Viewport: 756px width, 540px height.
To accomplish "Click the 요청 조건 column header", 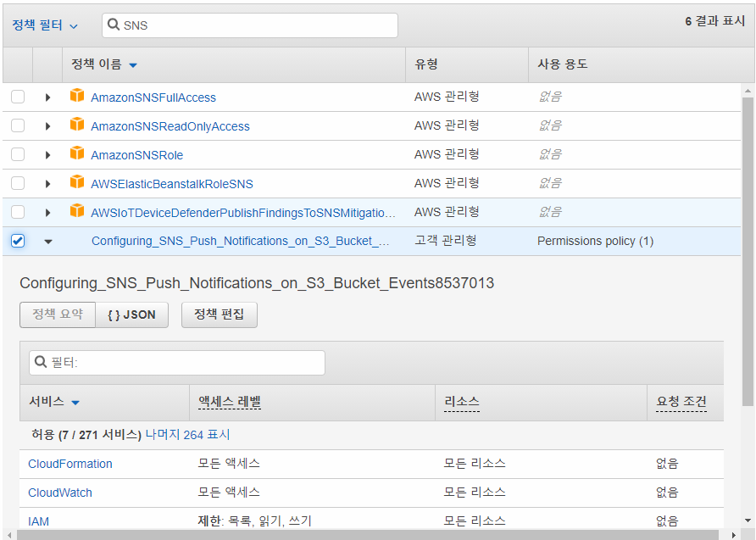I will 681,402.
